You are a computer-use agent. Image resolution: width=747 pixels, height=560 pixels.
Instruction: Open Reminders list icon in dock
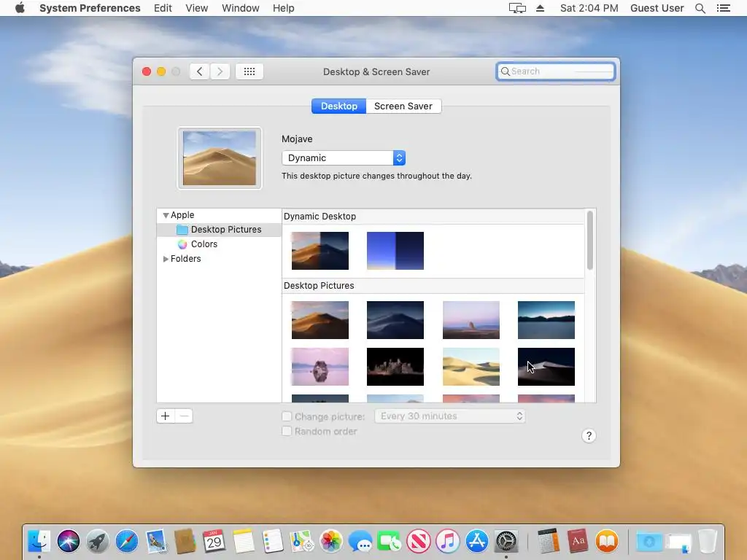[273, 542]
